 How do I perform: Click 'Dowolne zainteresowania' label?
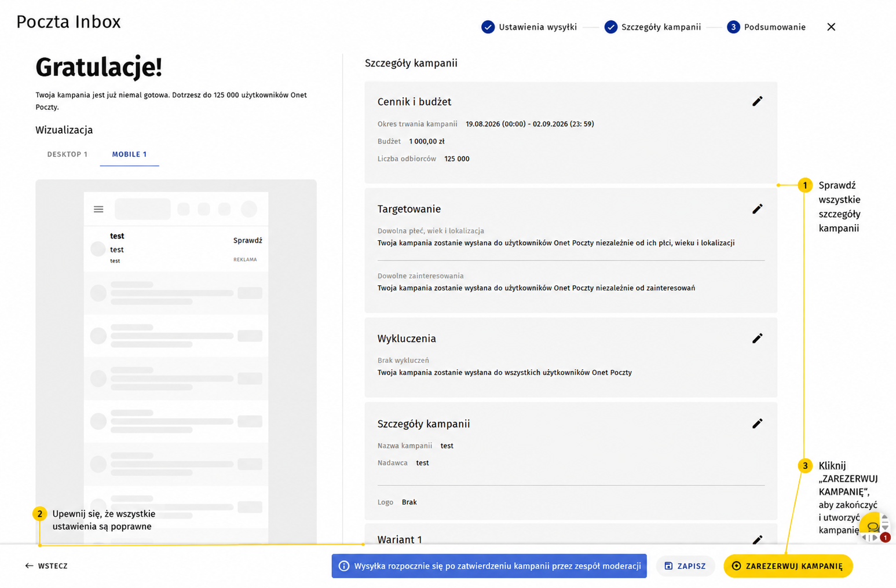coord(420,276)
